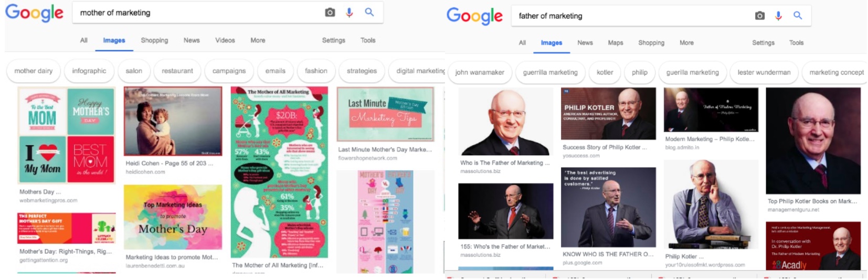This screenshot has width=868, height=280.
Task: Select the "infographic" filter chip
Action: coord(89,71)
